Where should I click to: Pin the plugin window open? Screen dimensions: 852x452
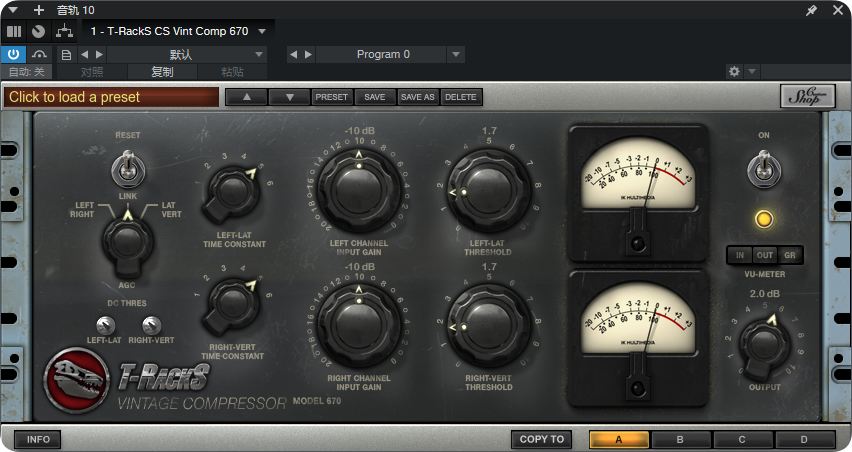point(811,10)
